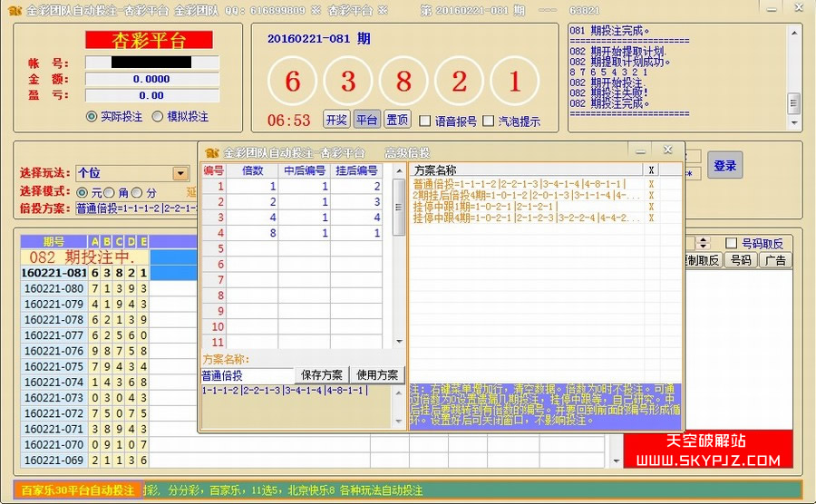This screenshot has height=504, width=816.
Task: Click the 金额 field showing 0.0000
Action: pos(152,79)
